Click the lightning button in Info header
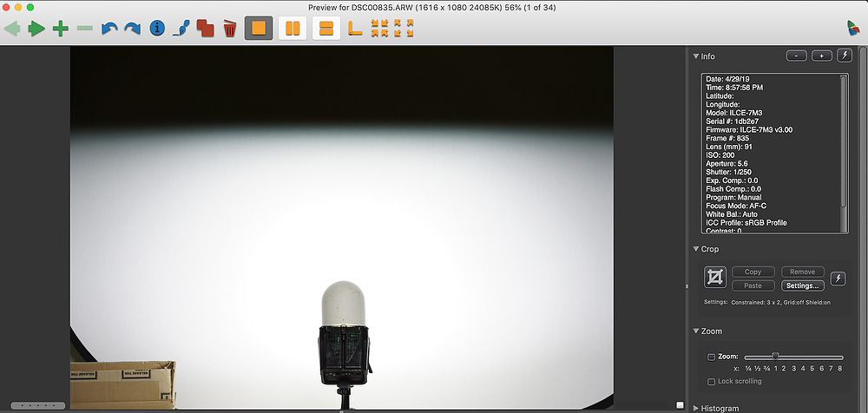Viewport: 868px width, 413px height. [x=845, y=56]
